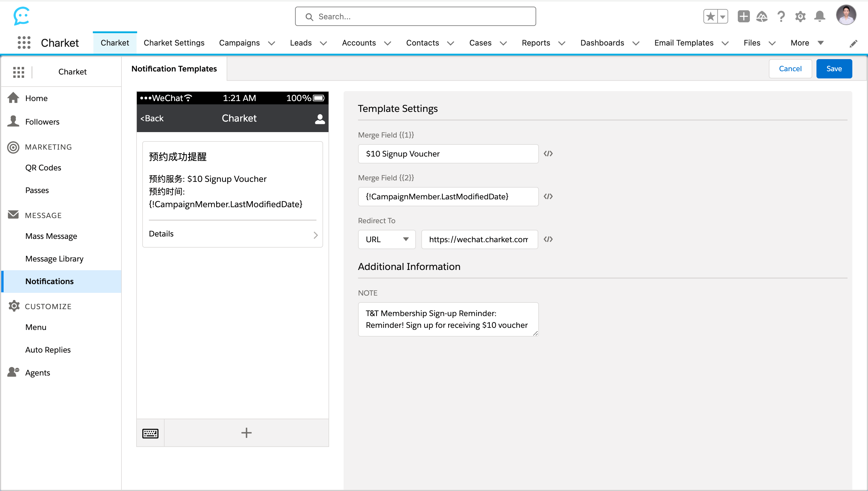Click the merge field code icon for Field 1
The height and width of the screenshot is (491, 868).
coord(548,154)
